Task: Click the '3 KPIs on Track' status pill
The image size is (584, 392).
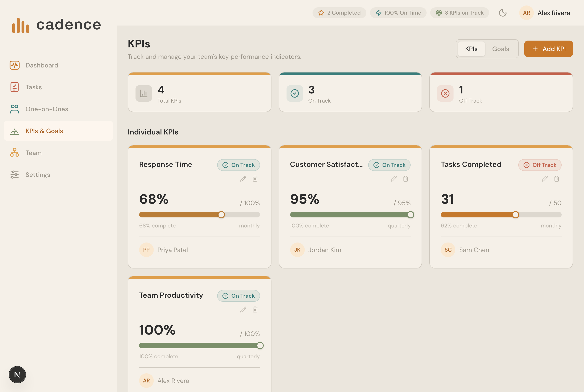Action: tap(460, 13)
